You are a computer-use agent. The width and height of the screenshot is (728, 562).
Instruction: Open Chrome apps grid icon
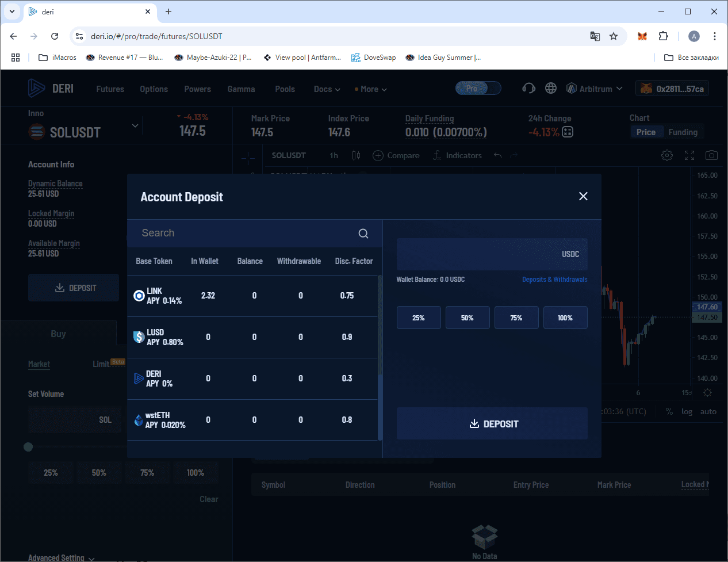point(16,58)
